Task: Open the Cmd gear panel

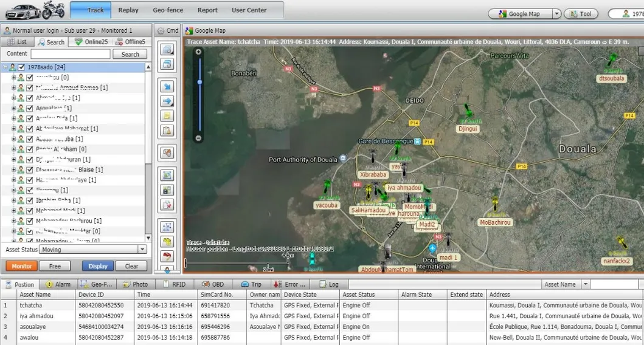Action: (x=168, y=30)
